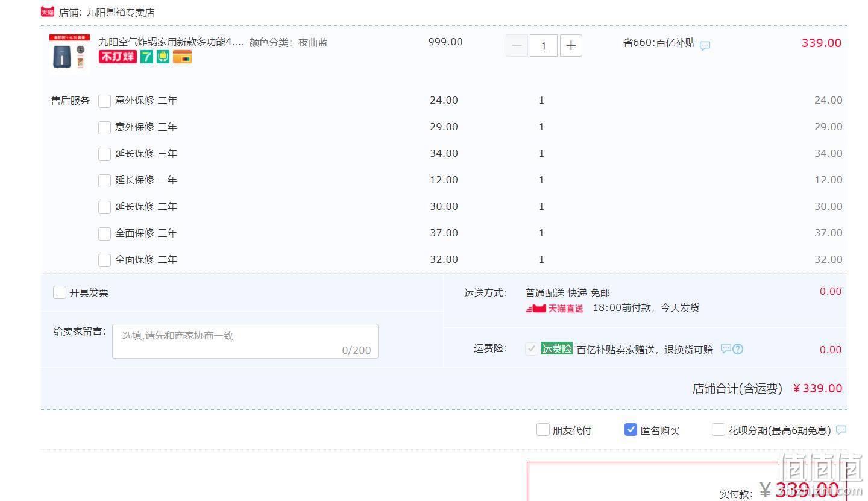Click the help question mark icon for 运费险
The width and height of the screenshot is (868, 501).
pos(738,349)
